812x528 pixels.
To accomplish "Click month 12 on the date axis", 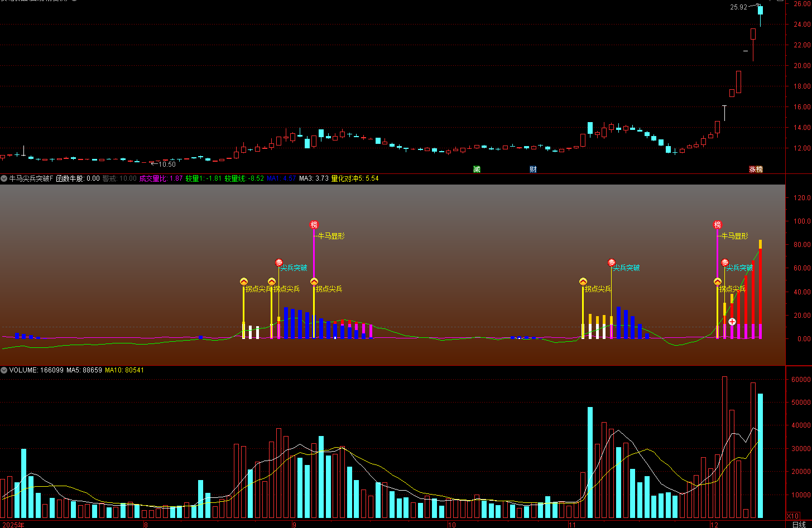I will (714, 525).
